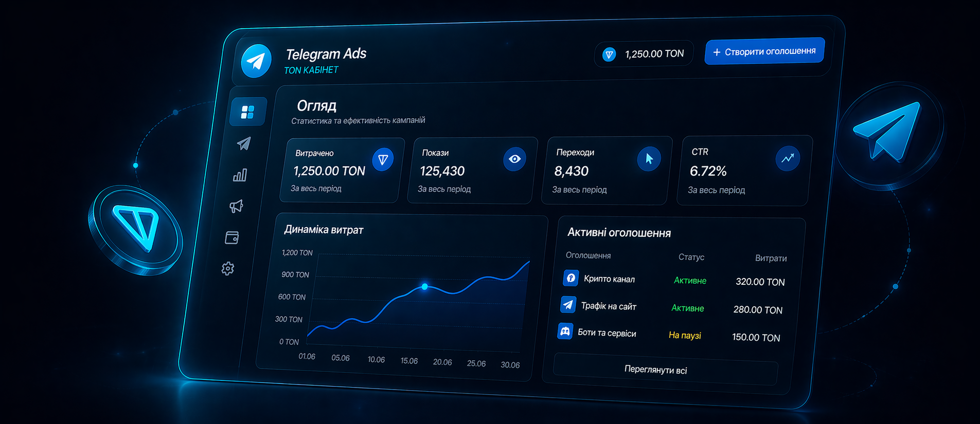Click the Динаміка витрат chart title

(x=324, y=230)
